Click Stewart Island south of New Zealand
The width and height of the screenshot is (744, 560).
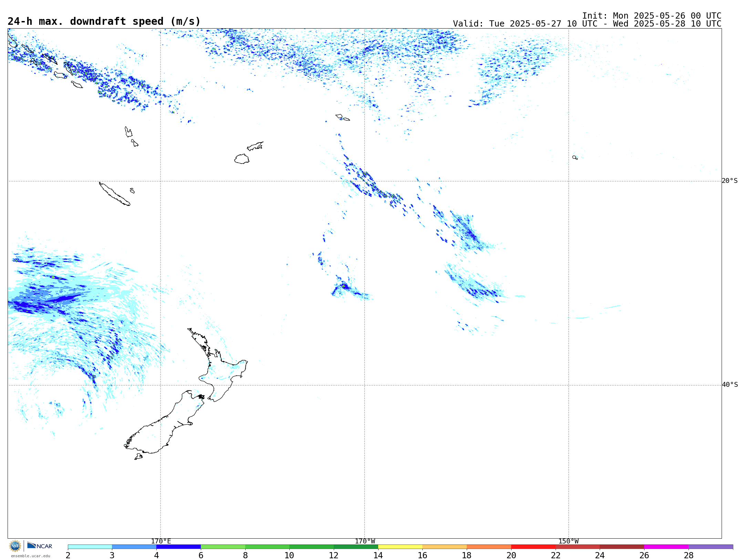[138, 457]
